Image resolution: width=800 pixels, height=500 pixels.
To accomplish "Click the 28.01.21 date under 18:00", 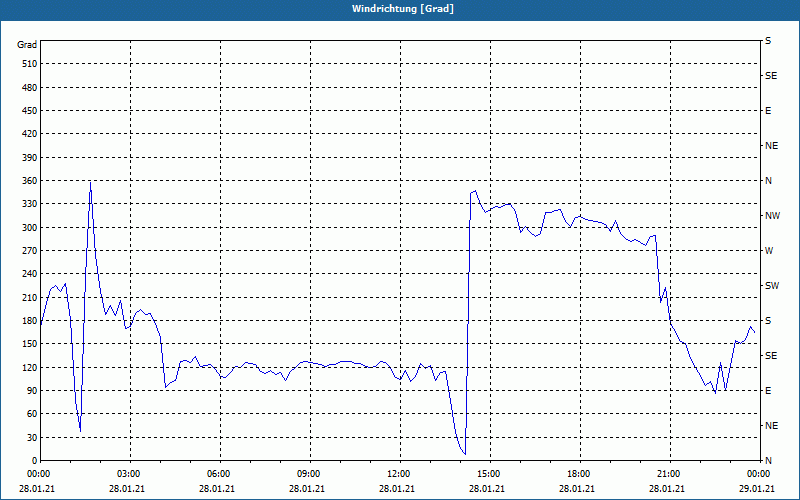I will [577, 489].
